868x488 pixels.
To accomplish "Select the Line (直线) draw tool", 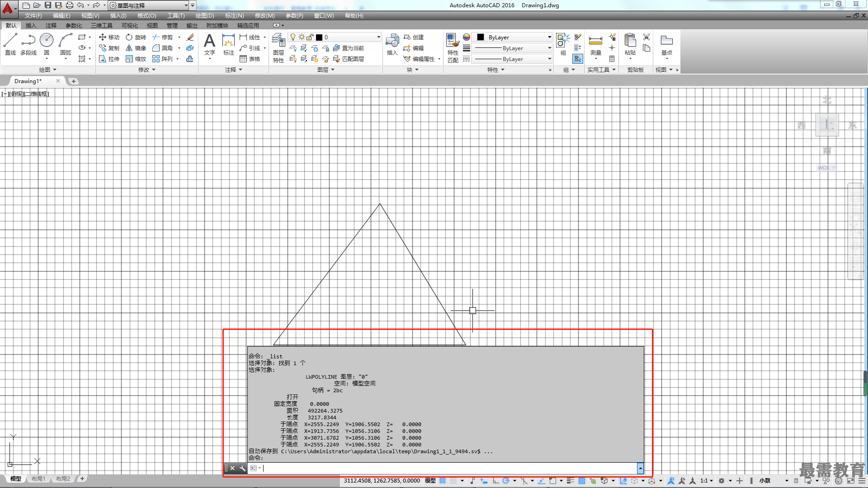I will 10,44.
